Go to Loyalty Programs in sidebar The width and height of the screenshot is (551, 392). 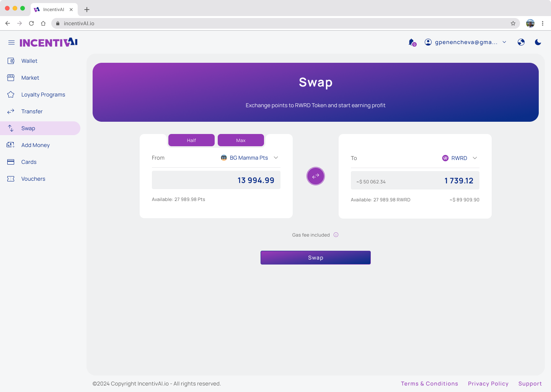[43, 95]
